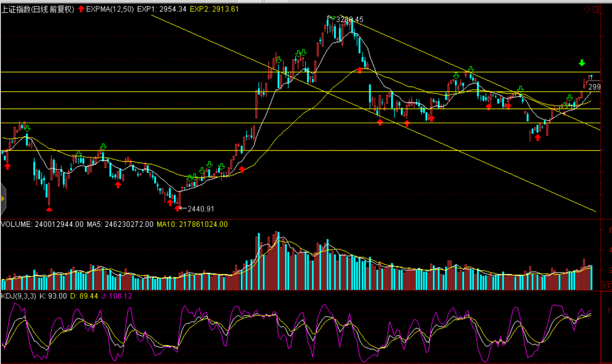Click the VOLUME indicator label
Screen dimensions: 612x364
tap(16, 224)
